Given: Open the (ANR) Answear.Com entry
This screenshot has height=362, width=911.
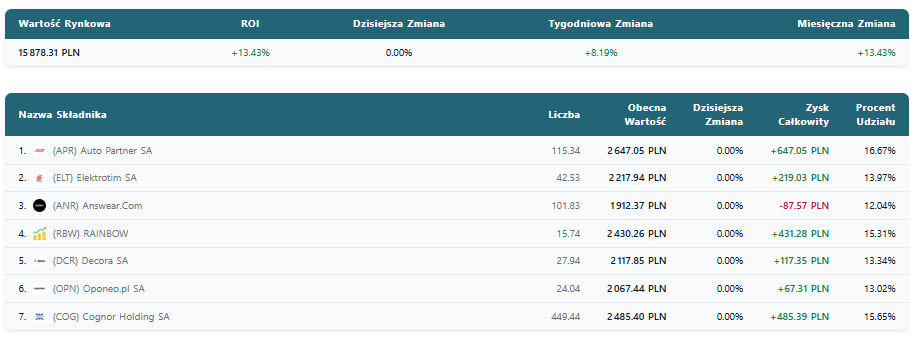Looking at the screenshot, I should pos(98,206).
